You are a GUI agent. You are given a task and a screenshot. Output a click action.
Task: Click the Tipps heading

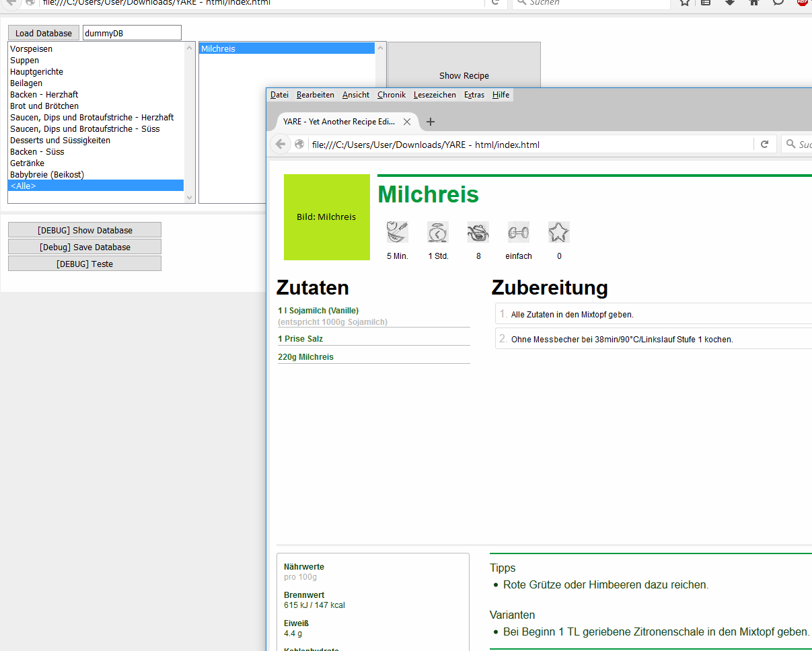tap(503, 568)
